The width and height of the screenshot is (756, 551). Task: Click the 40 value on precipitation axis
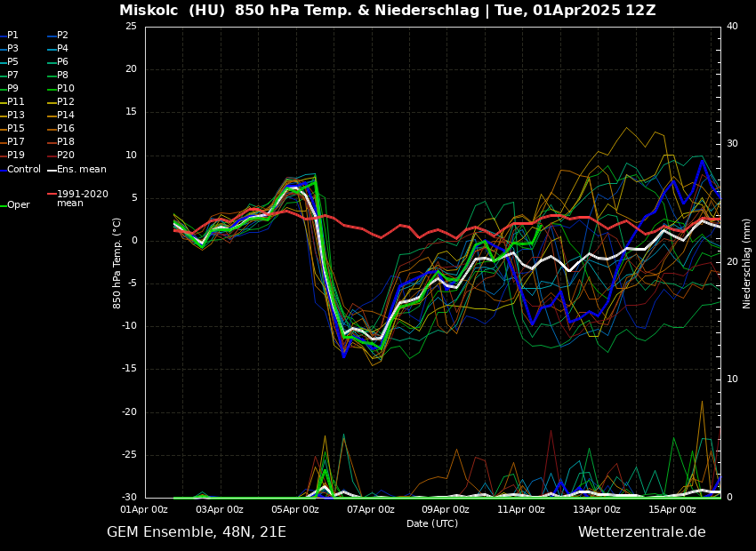[x=732, y=27]
